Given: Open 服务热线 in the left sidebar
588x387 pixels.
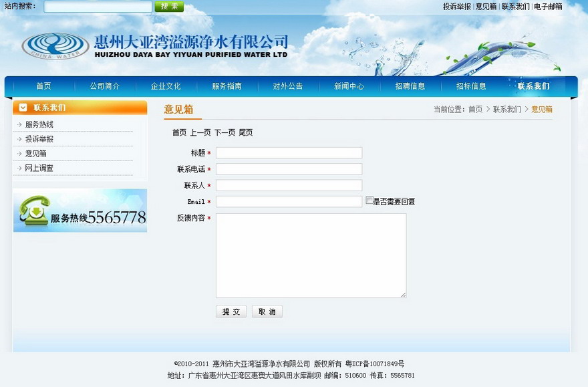Looking at the screenshot, I should [x=39, y=124].
